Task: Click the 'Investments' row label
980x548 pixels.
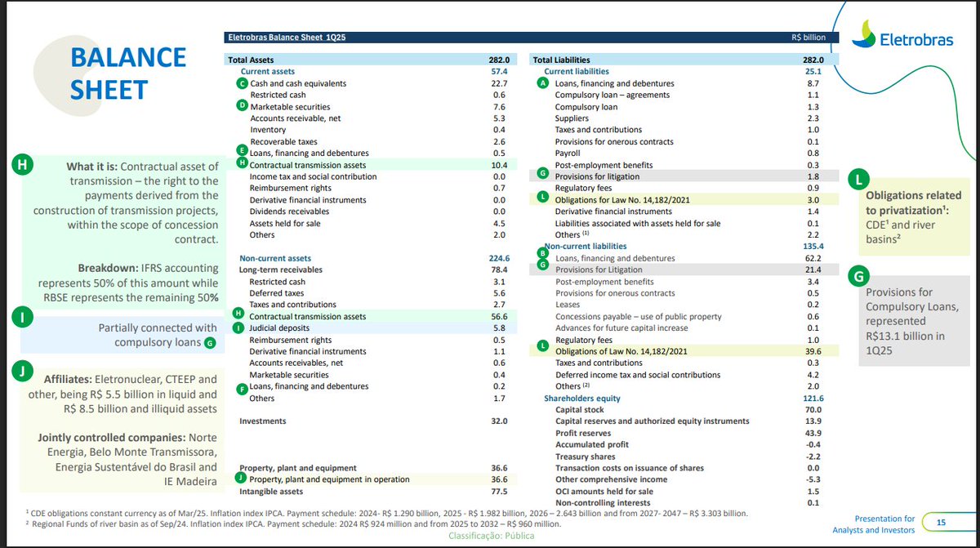Action: tap(262, 421)
